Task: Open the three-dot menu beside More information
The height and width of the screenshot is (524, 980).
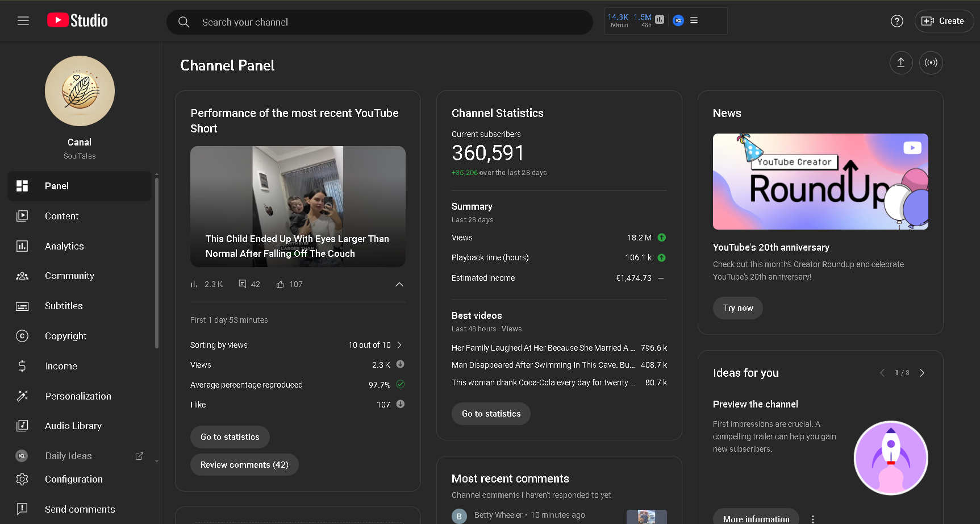Action: point(813,519)
